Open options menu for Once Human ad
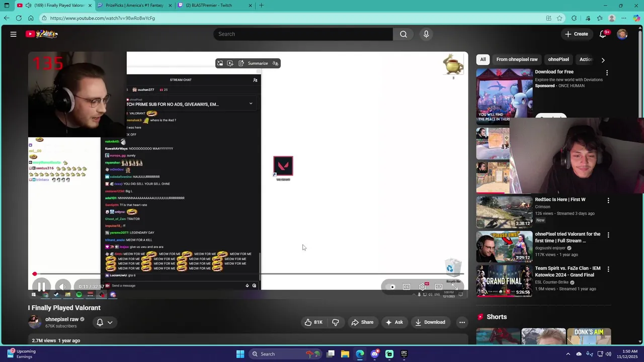Screen dimensions: 644x362 coord(607,73)
